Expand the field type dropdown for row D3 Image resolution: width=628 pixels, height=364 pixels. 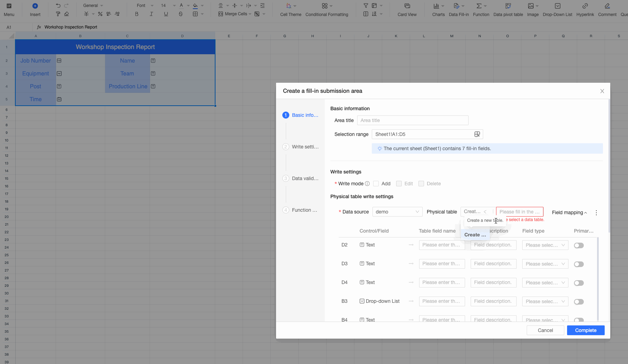pos(545,264)
